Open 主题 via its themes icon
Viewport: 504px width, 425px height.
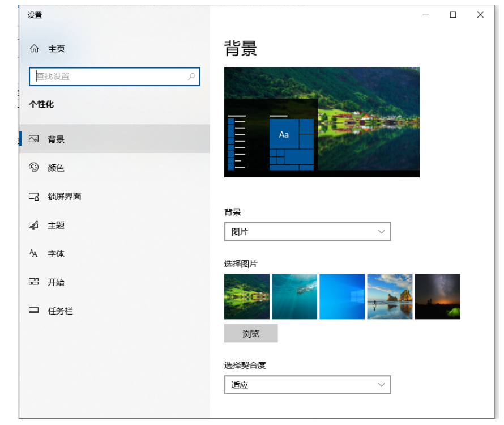point(34,225)
